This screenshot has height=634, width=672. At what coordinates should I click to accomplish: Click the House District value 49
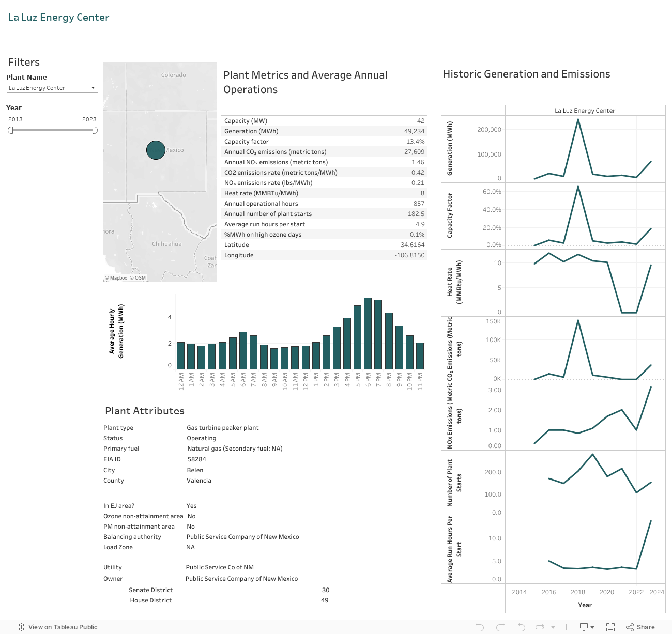click(x=325, y=600)
